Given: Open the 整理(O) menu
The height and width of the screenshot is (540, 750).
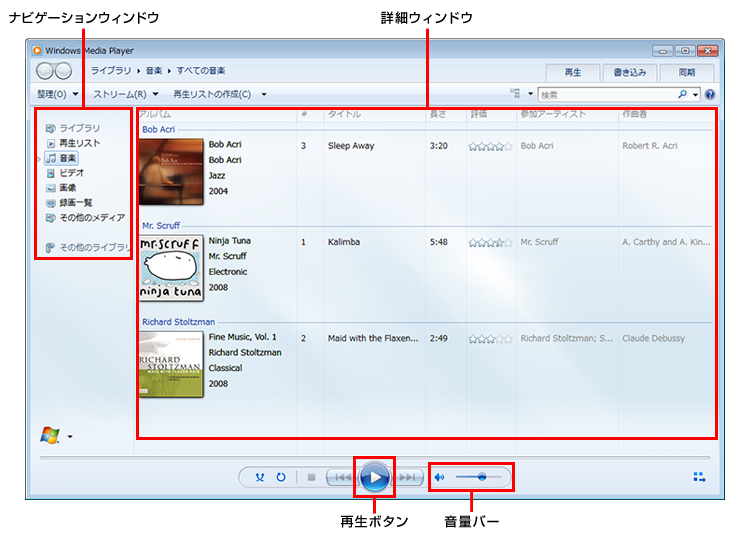Looking at the screenshot, I should click(57, 94).
